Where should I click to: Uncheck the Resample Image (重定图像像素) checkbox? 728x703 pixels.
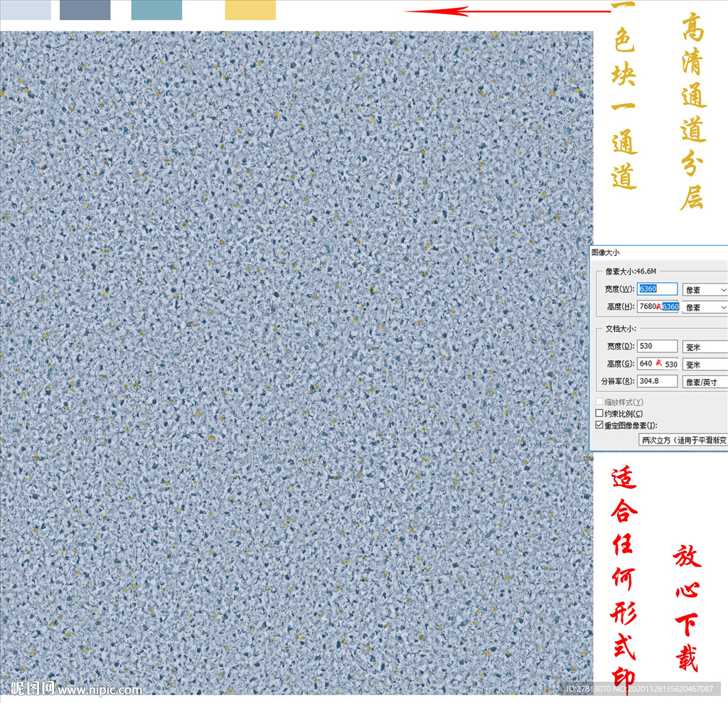pyautogui.click(x=599, y=425)
